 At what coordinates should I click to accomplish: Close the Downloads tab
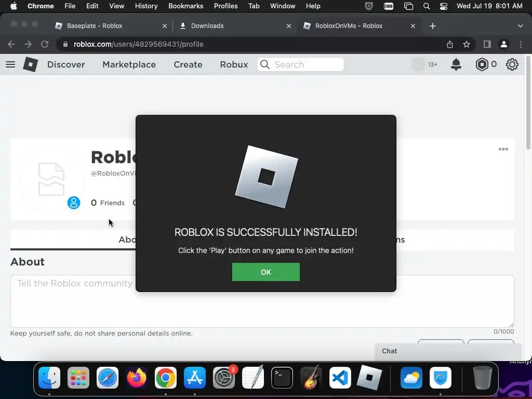pyautogui.click(x=289, y=26)
